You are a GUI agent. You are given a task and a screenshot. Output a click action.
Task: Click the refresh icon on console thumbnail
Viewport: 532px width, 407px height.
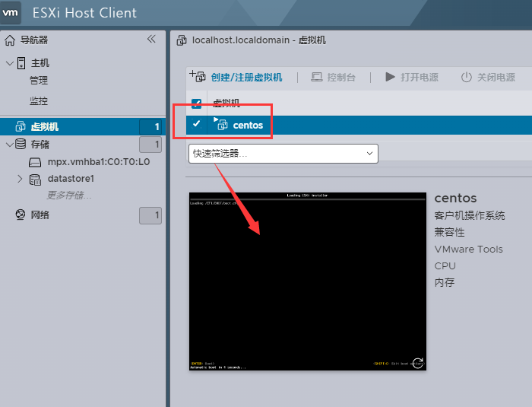click(x=418, y=363)
